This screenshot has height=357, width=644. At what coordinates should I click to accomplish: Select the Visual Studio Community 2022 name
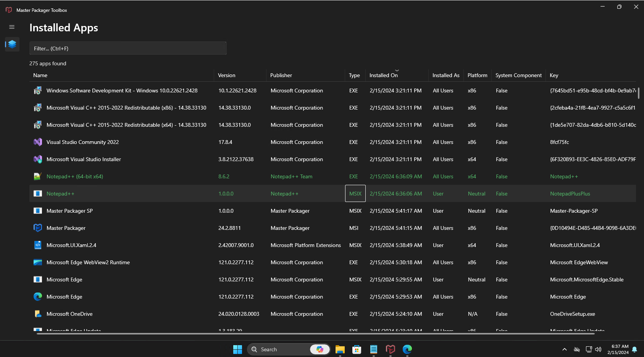(82, 142)
